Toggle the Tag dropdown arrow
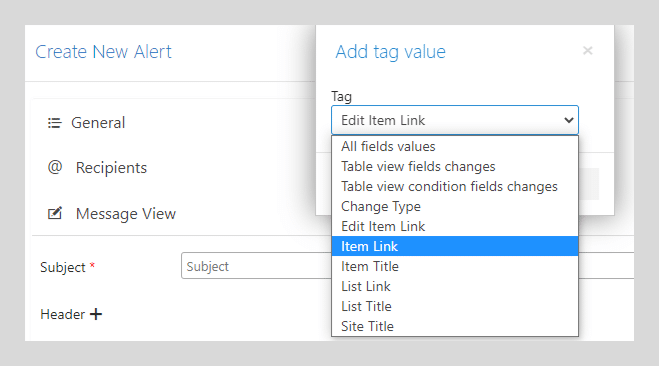Screen dimensions: 659x366 tap(569, 120)
